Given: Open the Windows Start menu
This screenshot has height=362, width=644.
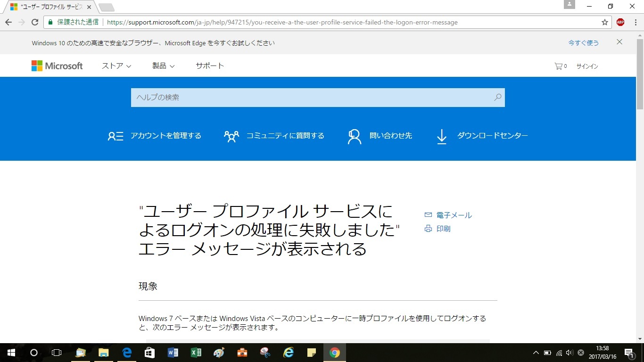Looking at the screenshot, I should pos(11,353).
